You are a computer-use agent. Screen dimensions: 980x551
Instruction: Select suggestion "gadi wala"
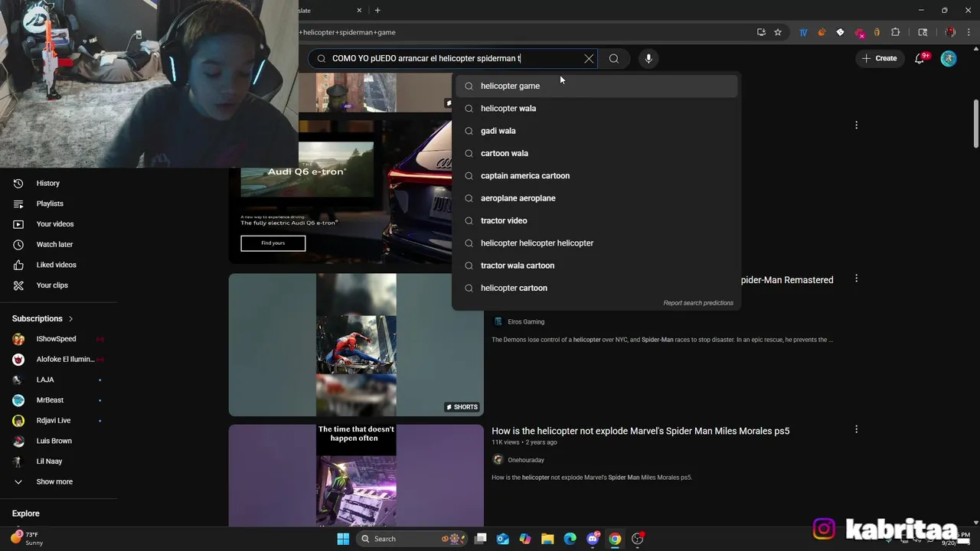tap(596, 131)
